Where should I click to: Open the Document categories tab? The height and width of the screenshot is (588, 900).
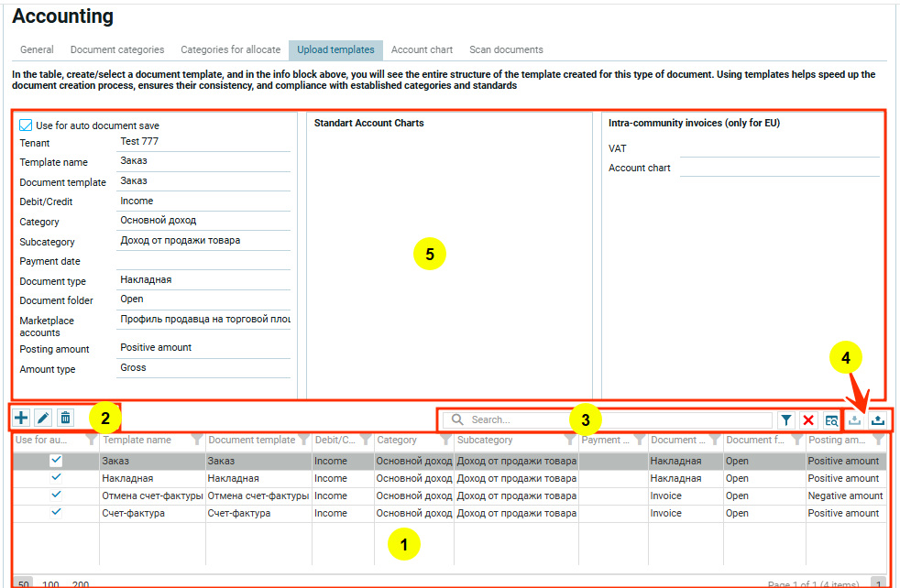point(117,49)
